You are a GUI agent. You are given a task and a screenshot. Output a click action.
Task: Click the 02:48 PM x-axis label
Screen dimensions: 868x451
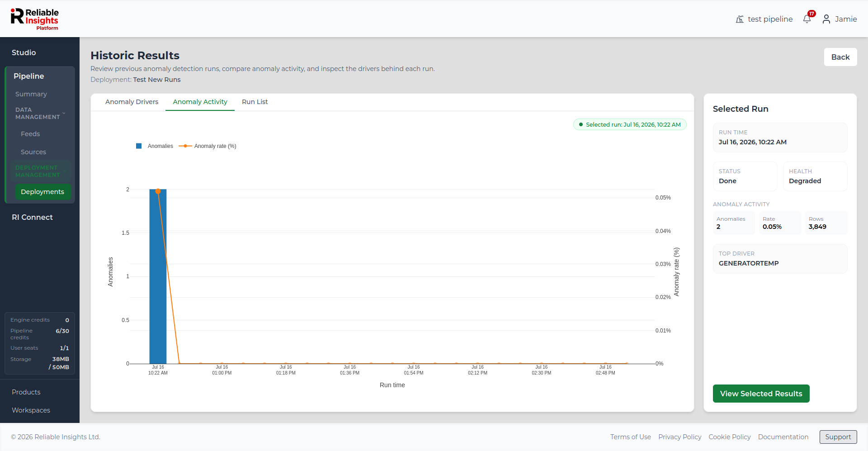click(x=605, y=370)
